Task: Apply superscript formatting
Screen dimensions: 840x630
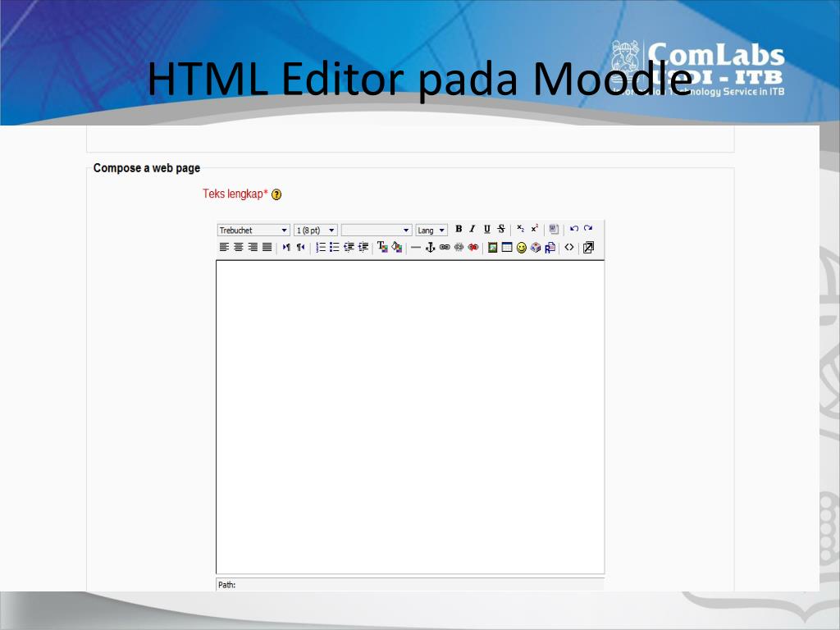Action: (x=534, y=229)
